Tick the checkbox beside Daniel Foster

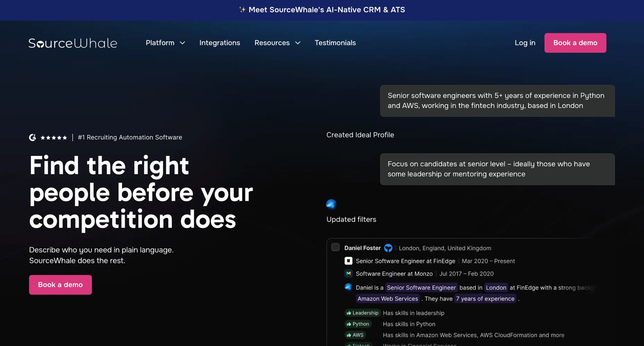(x=335, y=247)
